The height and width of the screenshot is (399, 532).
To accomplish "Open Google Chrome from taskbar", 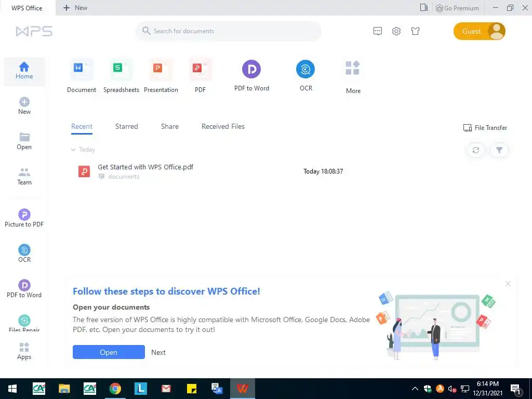I will tap(115, 389).
